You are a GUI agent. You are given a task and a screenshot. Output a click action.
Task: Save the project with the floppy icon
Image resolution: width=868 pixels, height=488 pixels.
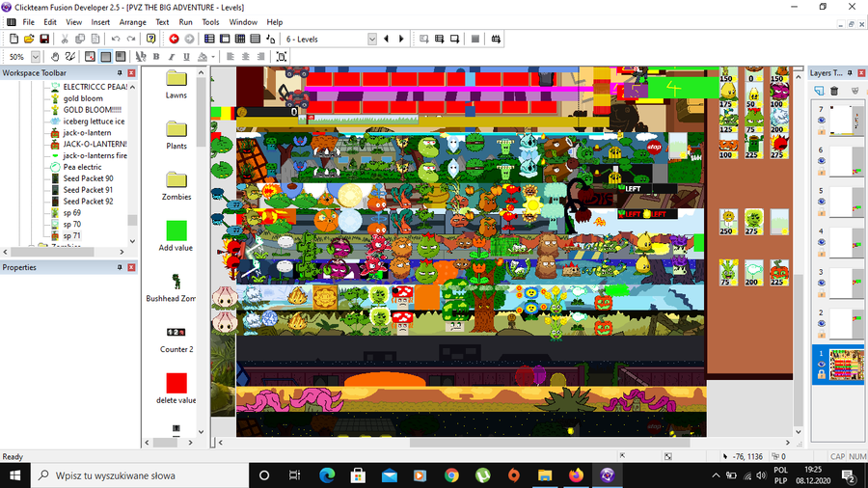44,39
